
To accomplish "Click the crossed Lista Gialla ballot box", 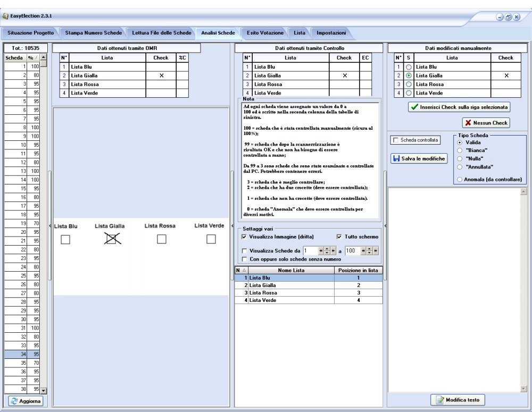I will (x=111, y=239).
